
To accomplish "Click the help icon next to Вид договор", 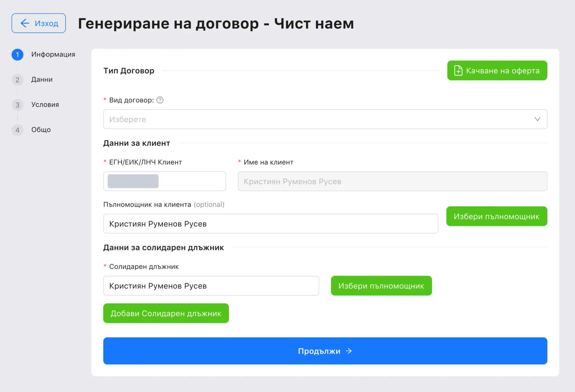I will pyautogui.click(x=160, y=100).
